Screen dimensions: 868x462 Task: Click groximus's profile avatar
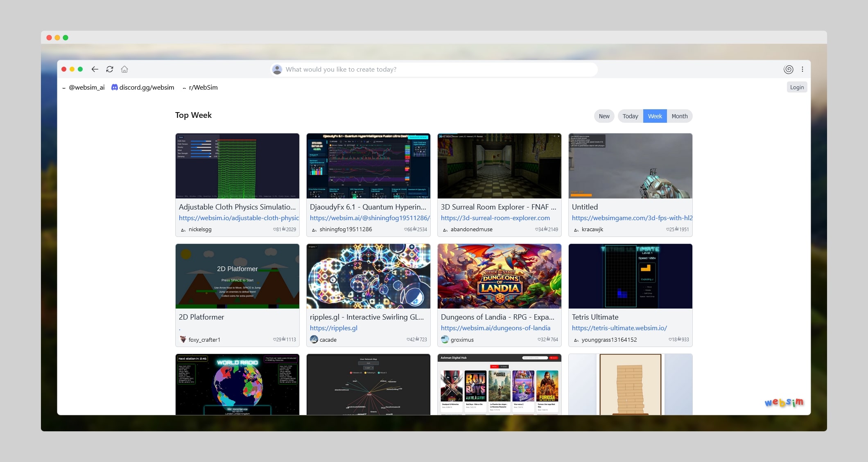(445, 339)
